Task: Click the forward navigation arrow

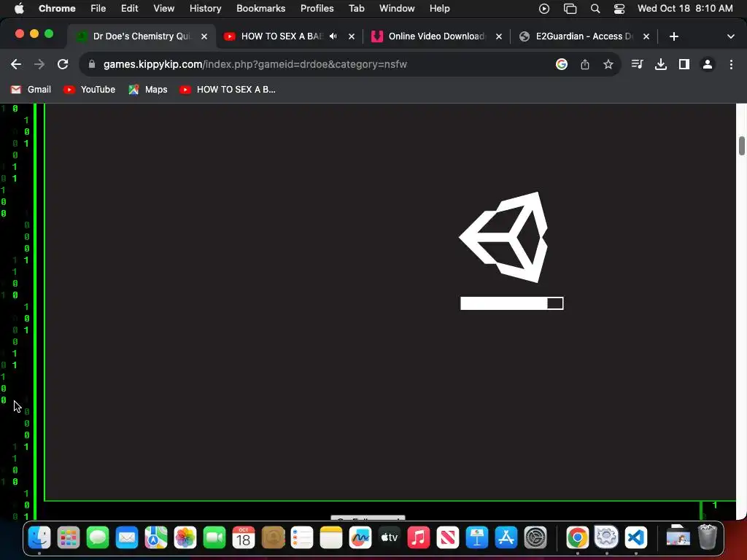Action: [39, 64]
